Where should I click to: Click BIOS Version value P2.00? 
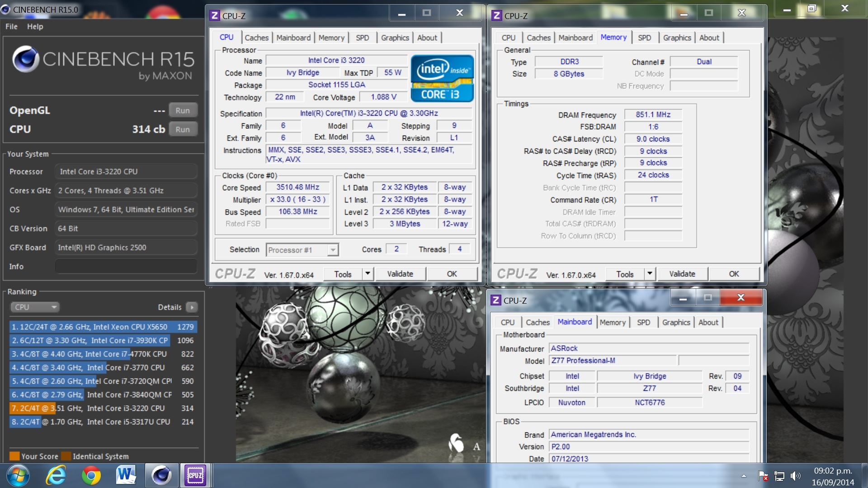[649, 447]
